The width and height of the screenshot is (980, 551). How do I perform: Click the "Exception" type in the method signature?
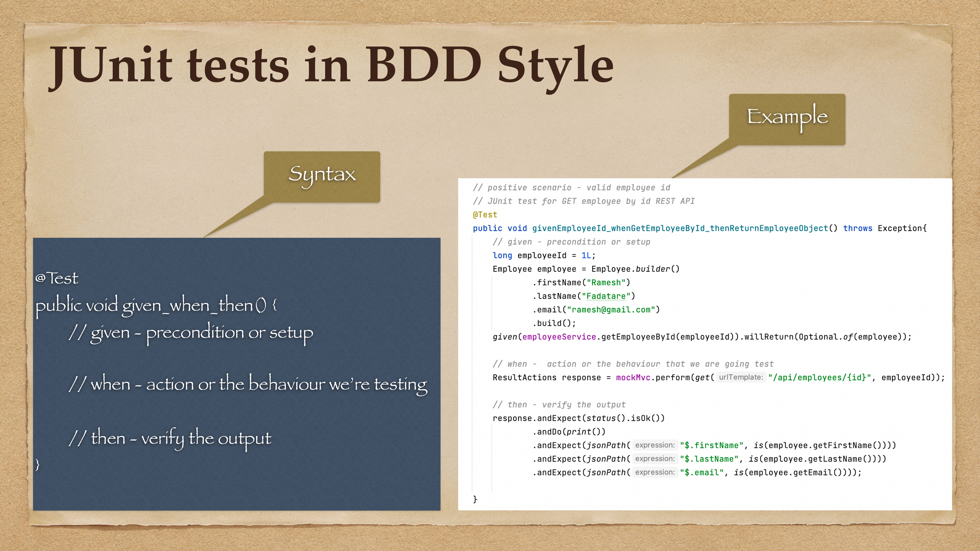pyautogui.click(x=900, y=228)
